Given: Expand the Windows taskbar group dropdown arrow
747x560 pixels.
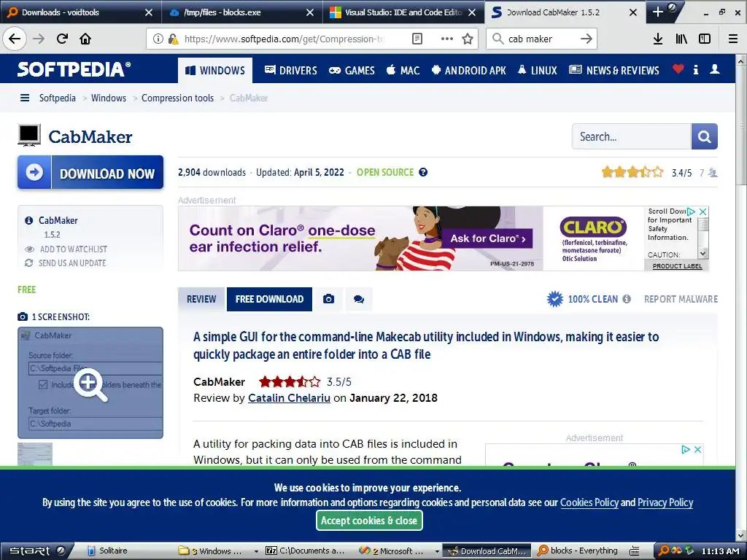Looking at the screenshot, I should point(256,551).
